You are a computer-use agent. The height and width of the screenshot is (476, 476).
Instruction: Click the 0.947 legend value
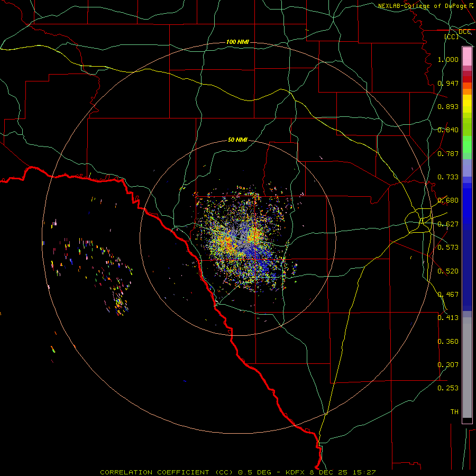pos(448,83)
